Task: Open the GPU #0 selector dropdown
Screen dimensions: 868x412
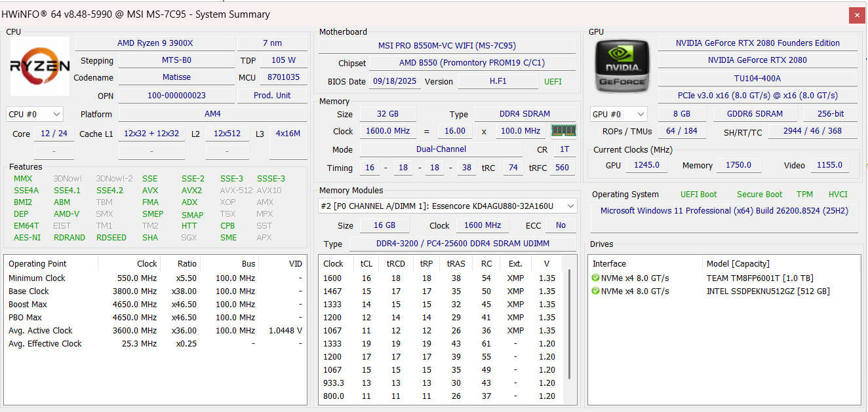Action: [618, 114]
